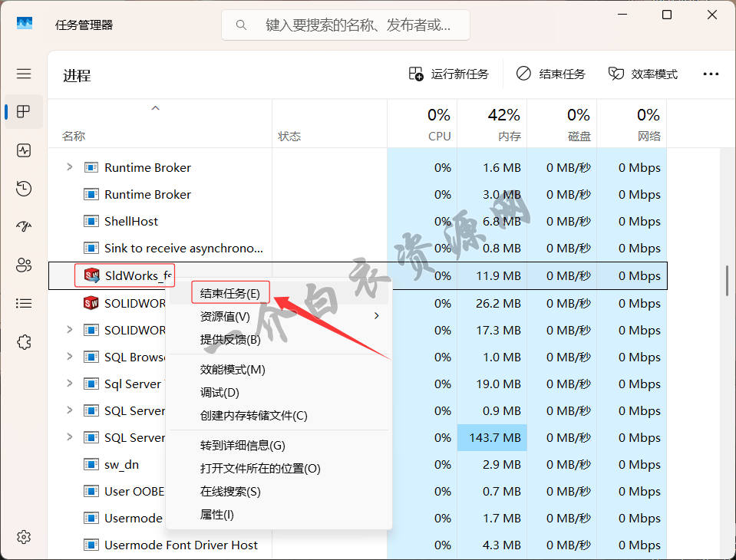Image resolution: width=736 pixels, height=560 pixels.
Task: Expand the first Runtime Broker process
Action: tap(70, 167)
